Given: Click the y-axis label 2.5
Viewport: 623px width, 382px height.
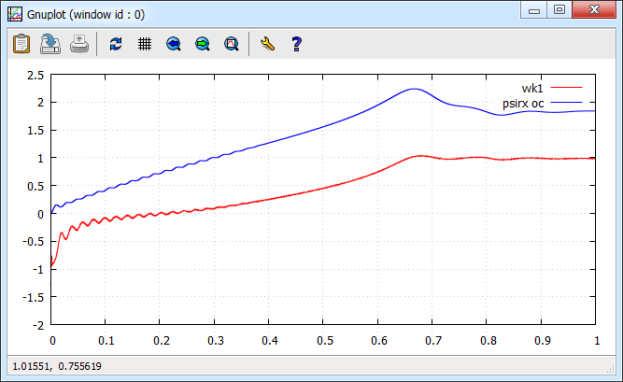Looking at the screenshot, I should tap(35, 75).
